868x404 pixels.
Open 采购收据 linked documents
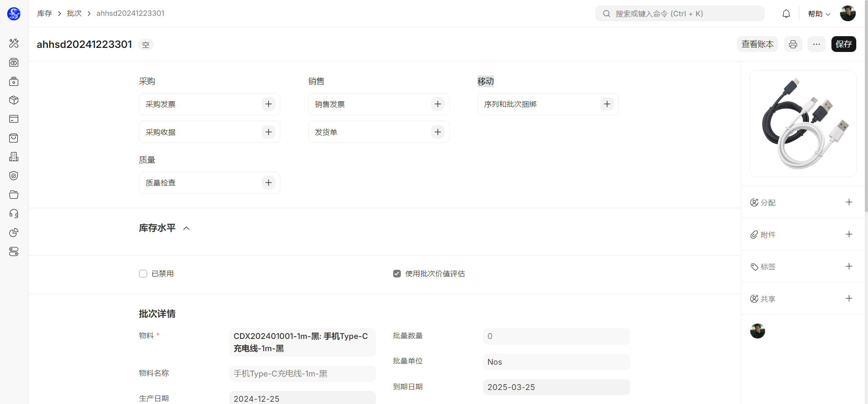[x=161, y=132]
